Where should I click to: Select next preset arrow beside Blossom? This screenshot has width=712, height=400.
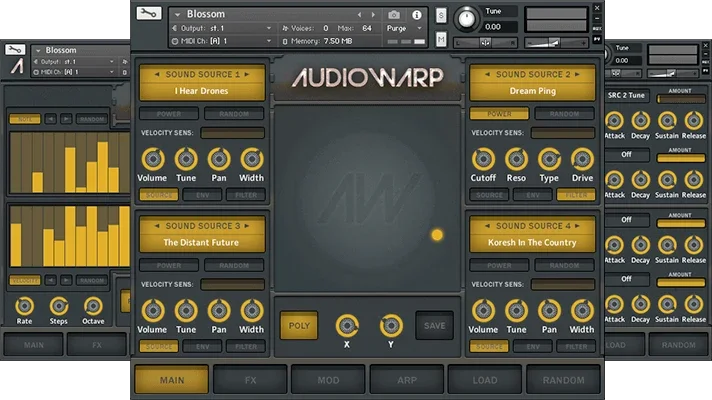373,15
